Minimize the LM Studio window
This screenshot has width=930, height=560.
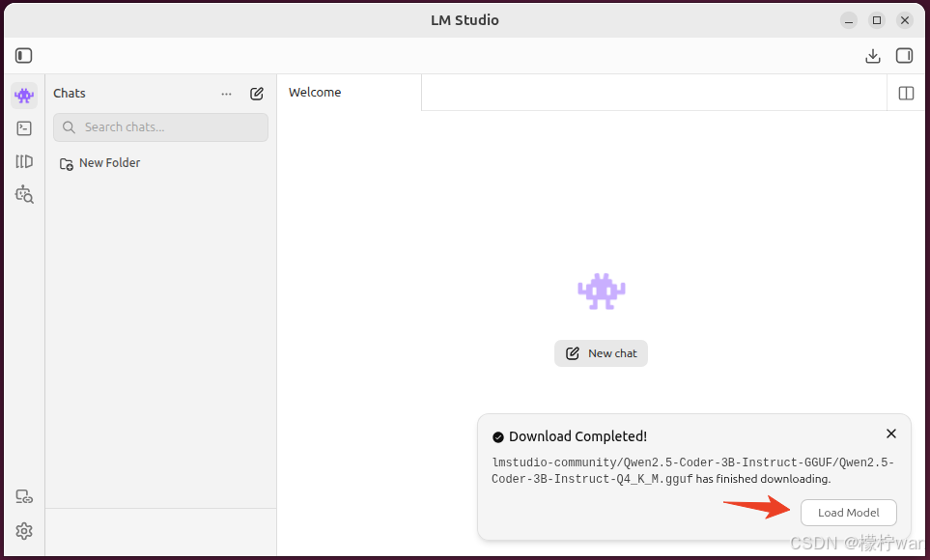pyautogui.click(x=849, y=21)
